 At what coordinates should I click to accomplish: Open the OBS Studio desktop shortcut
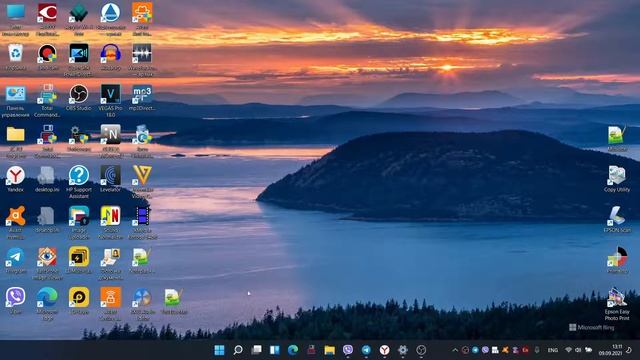pyautogui.click(x=79, y=94)
